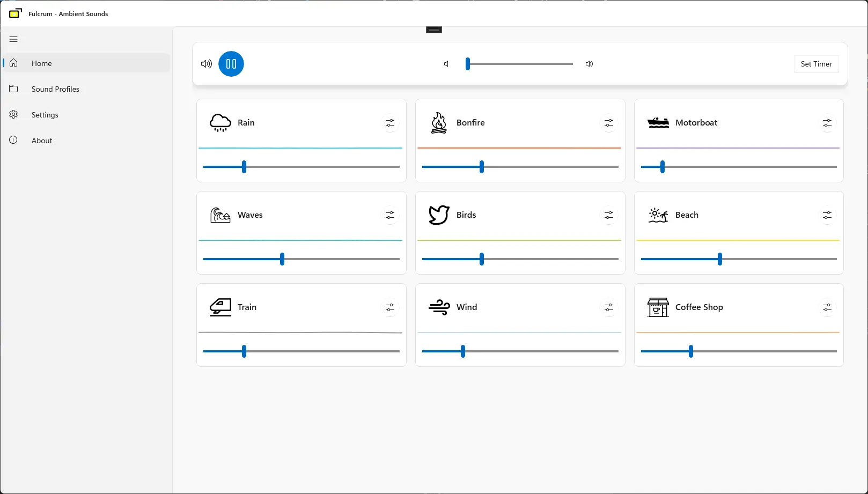Click the Coffee Shop storefront icon
Viewport: 868px width, 494px height.
[658, 307]
